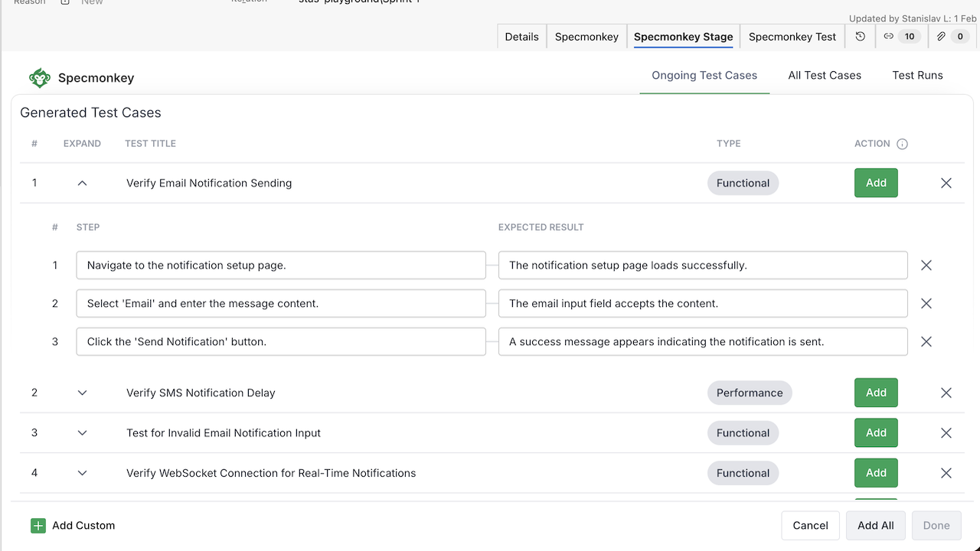Image resolution: width=980 pixels, height=551 pixels.
Task: Expand the WebSocket Connection test case
Action: click(x=83, y=473)
